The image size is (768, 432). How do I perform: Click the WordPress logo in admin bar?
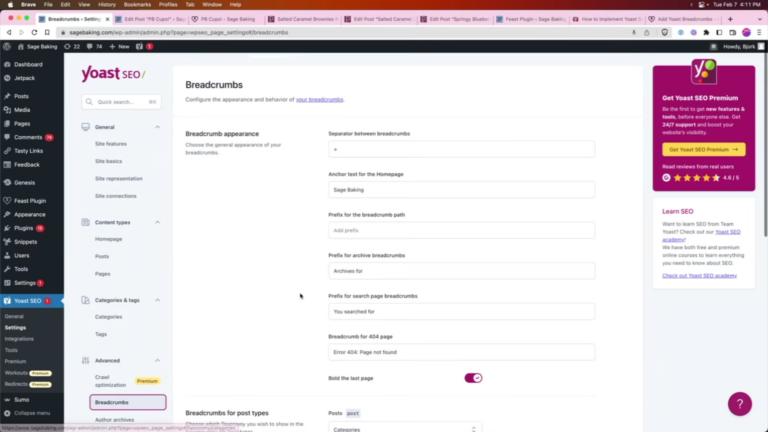pos(7,47)
